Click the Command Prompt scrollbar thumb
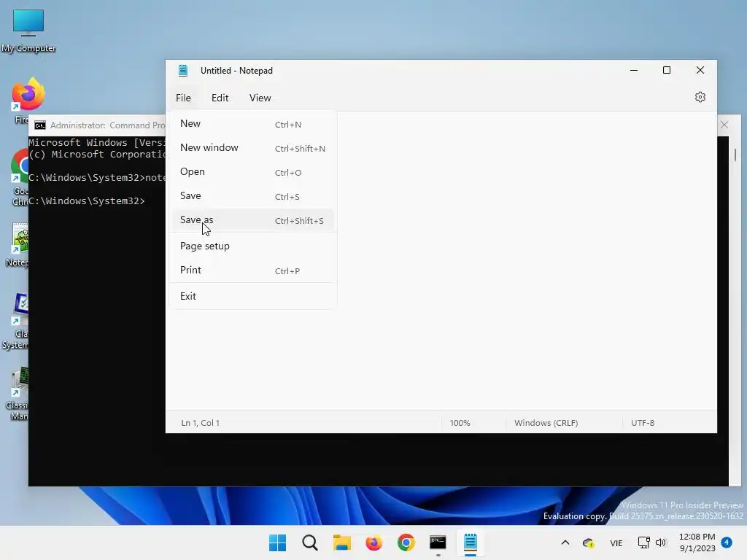 point(735,155)
